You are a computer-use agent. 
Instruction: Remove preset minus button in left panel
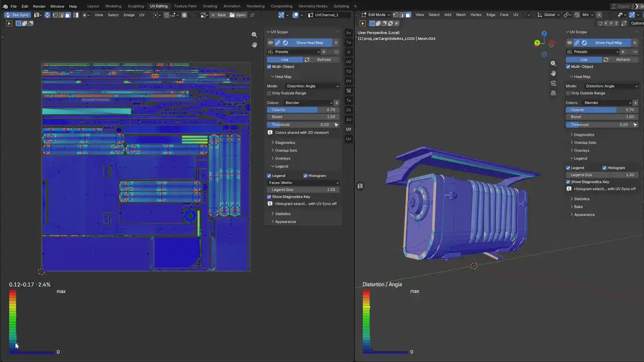click(337, 51)
